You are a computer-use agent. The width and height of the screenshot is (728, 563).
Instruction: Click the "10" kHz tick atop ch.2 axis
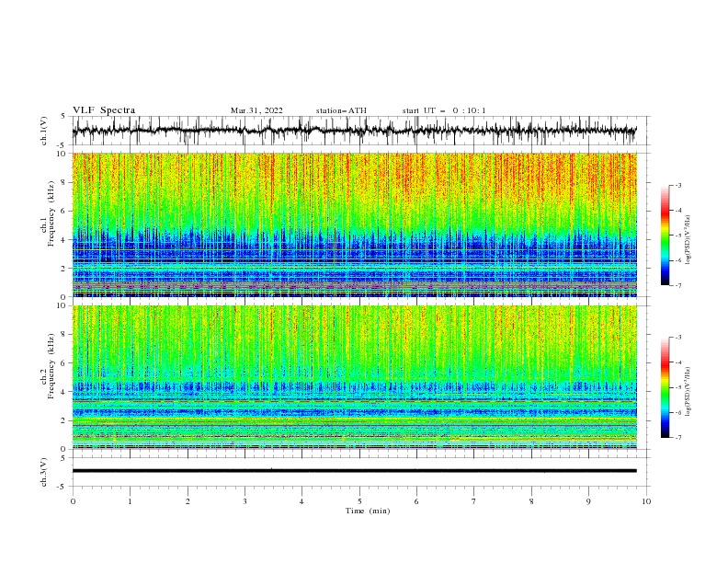pyautogui.click(x=63, y=305)
